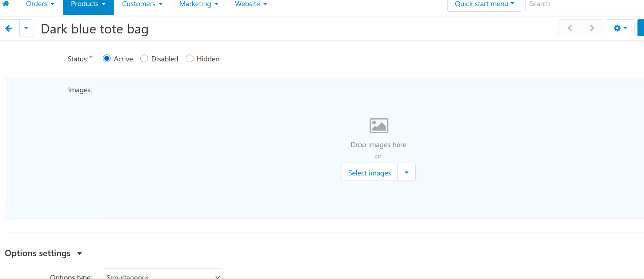Expand dropdown arrow next to back button
644x279 pixels.
[x=26, y=28]
